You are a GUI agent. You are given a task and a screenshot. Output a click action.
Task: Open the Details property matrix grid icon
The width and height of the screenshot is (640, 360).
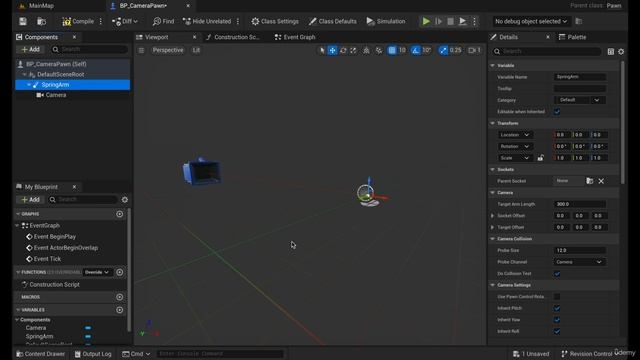611,51
